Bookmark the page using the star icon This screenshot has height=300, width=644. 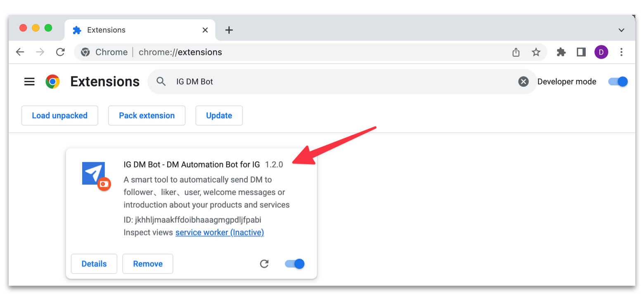[535, 52]
